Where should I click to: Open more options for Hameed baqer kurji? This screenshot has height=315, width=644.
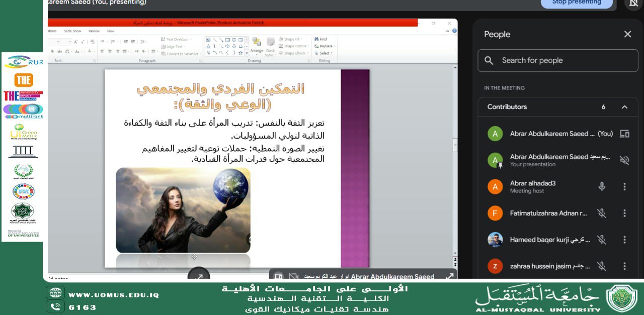624,240
